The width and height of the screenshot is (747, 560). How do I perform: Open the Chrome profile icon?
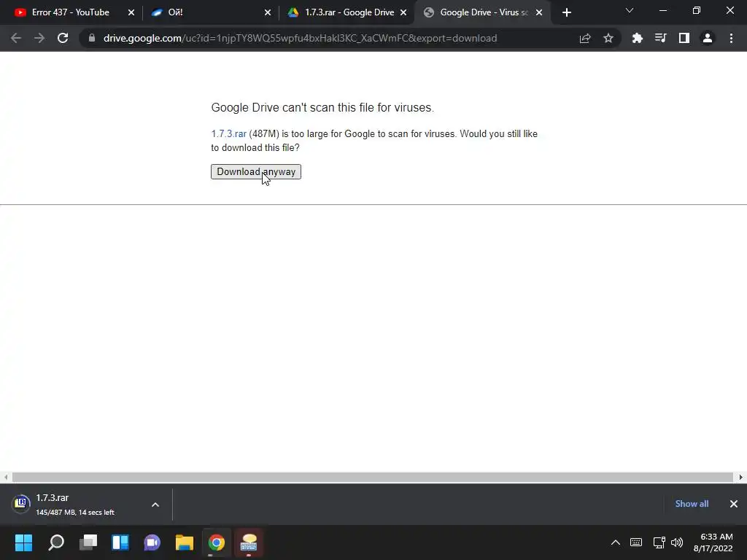pyautogui.click(x=708, y=38)
